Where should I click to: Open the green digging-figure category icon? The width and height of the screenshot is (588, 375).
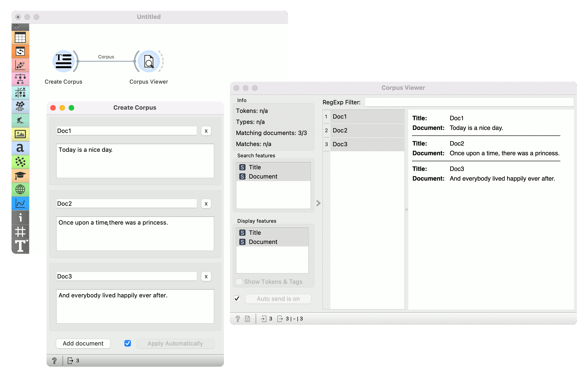coord(20,120)
